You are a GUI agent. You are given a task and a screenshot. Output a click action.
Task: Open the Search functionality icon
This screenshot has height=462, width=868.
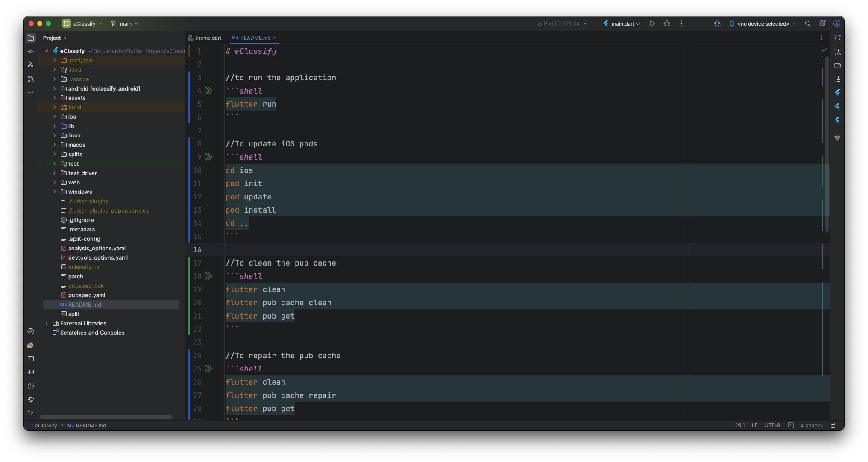808,23
